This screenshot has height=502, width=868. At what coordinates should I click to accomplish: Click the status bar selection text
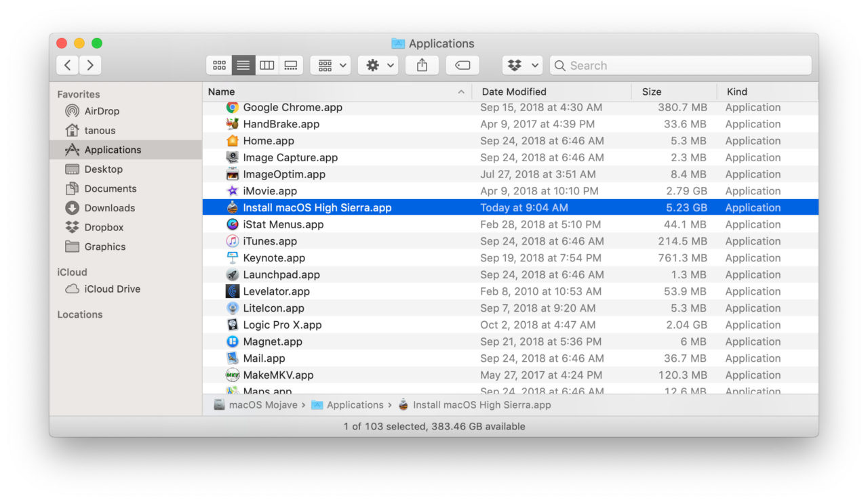(434, 426)
